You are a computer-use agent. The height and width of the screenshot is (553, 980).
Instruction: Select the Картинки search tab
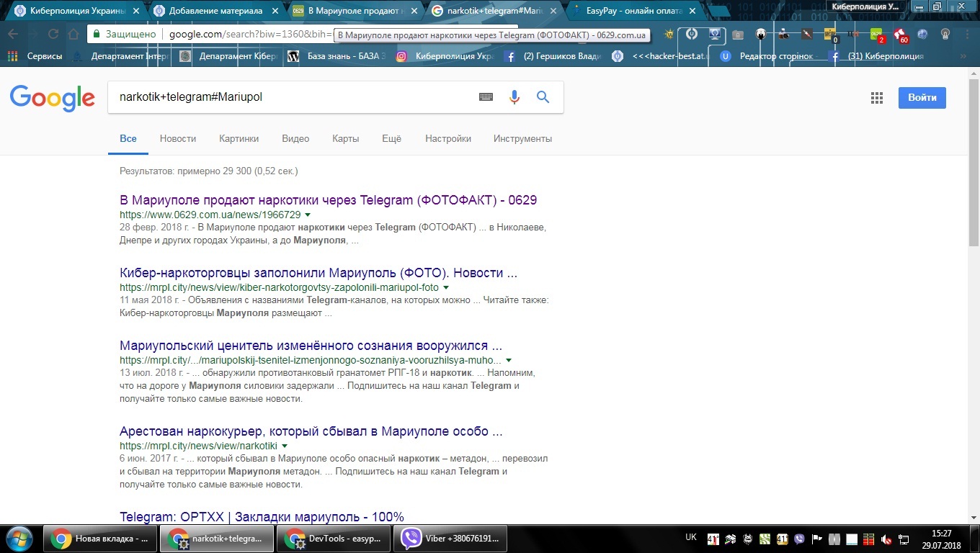point(239,138)
